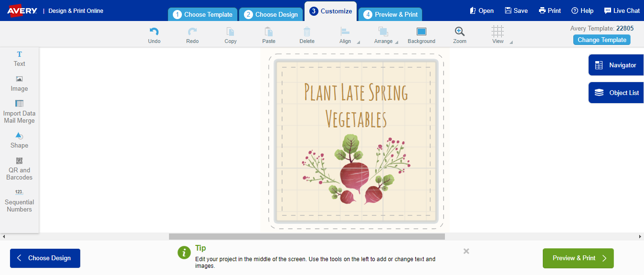This screenshot has width=644, height=275.
Task: Click Save in the top bar
Action: click(517, 11)
